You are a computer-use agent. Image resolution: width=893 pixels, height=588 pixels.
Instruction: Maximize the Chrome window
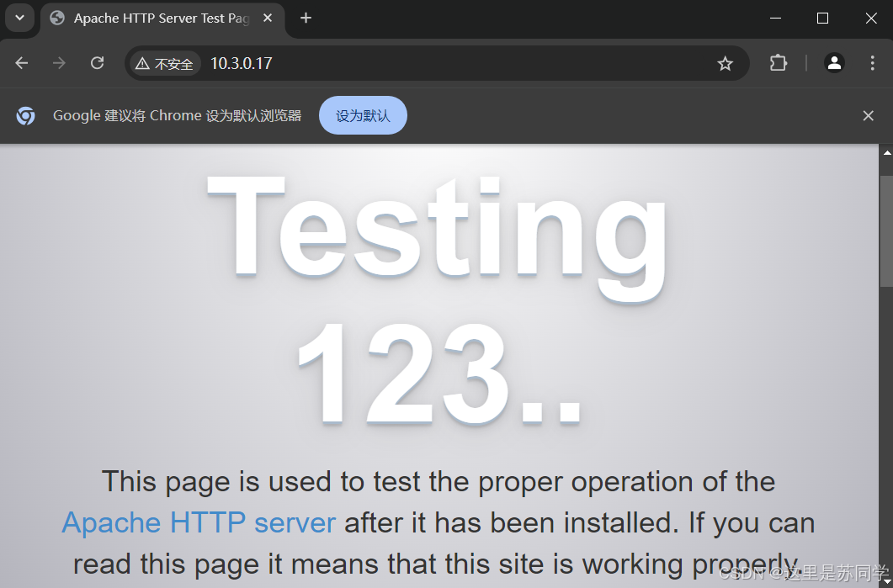click(x=822, y=19)
